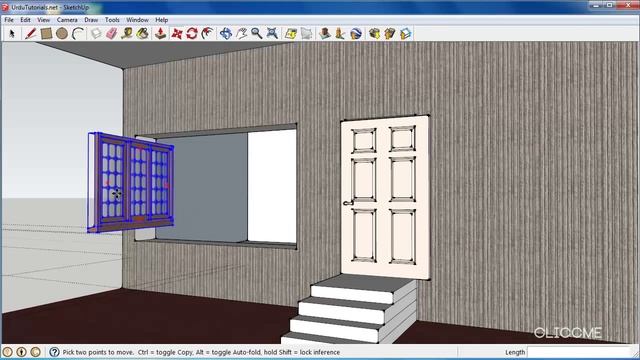Open the Edit menu
The width and height of the screenshot is (640, 360).
tap(25, 20)
